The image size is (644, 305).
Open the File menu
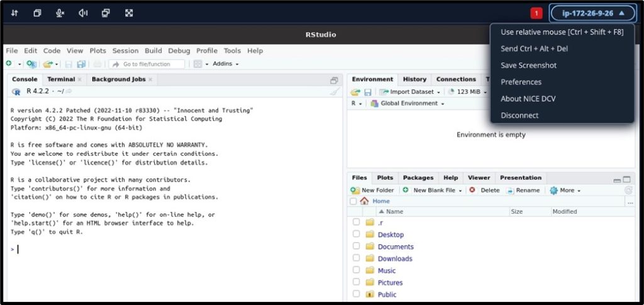coord(12,51)
